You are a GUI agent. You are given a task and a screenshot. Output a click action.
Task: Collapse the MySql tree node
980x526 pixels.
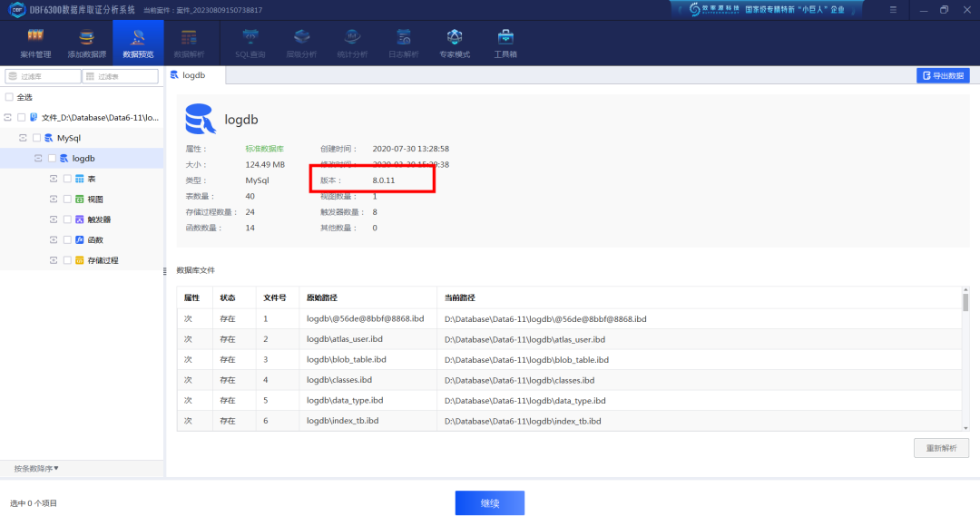(23, 138)
